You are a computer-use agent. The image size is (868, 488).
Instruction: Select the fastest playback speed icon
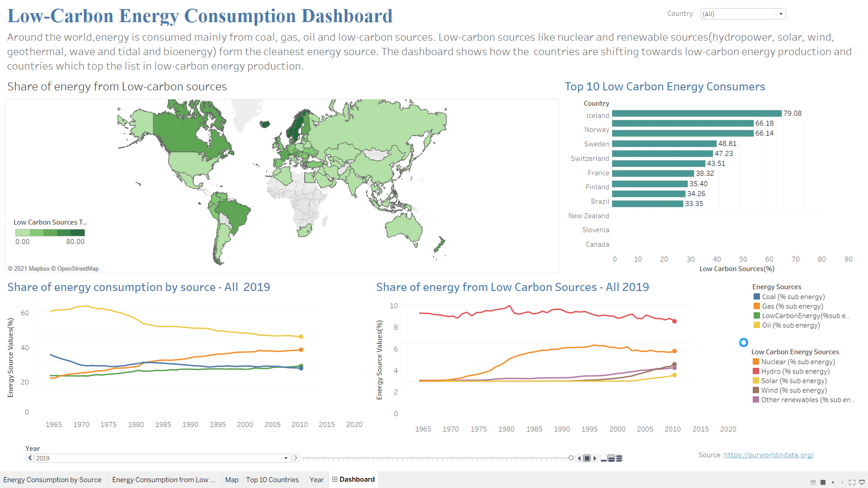click(619, 458)
